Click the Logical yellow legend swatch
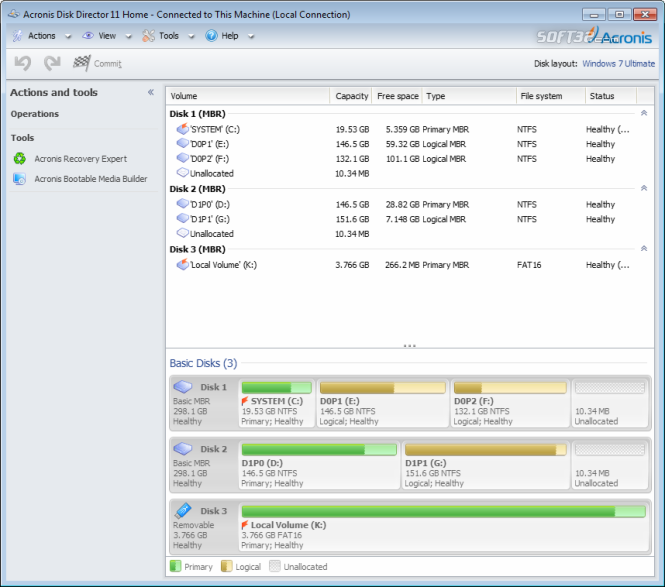Viewport: 665px width, 587px height. (226, 566)
